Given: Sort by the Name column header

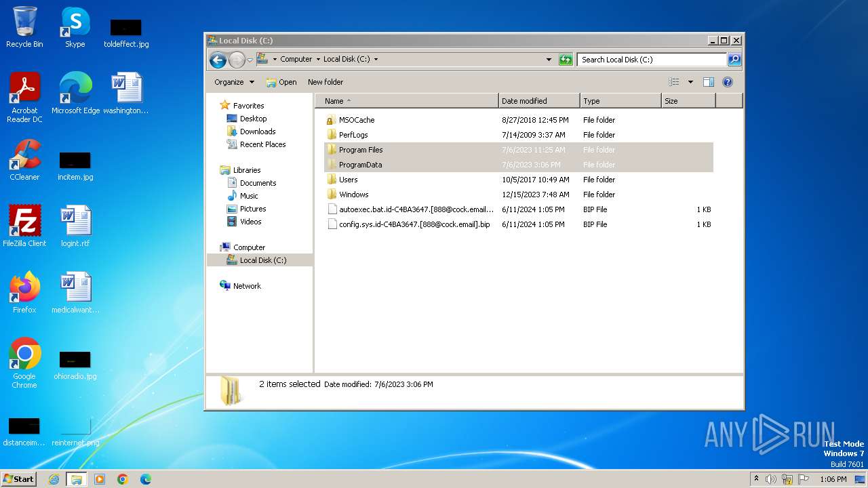Looking at the screenshot, I should click(x=407, y=101).
